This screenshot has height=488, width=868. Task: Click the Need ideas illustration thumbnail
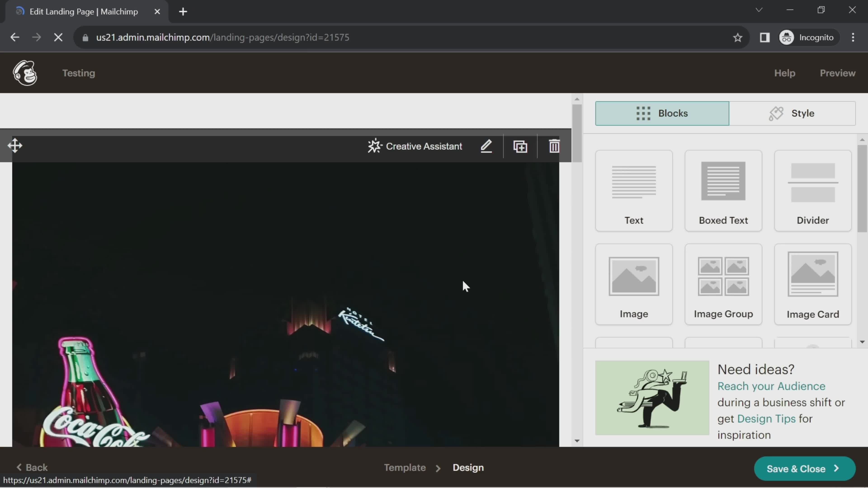(x=652, y=398)
